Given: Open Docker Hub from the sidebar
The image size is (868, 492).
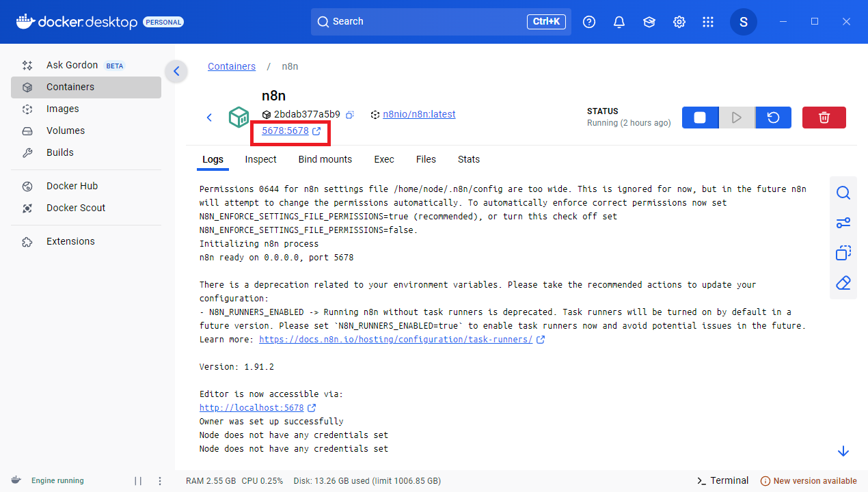Looking at the screenshot, I should point(86,187).
